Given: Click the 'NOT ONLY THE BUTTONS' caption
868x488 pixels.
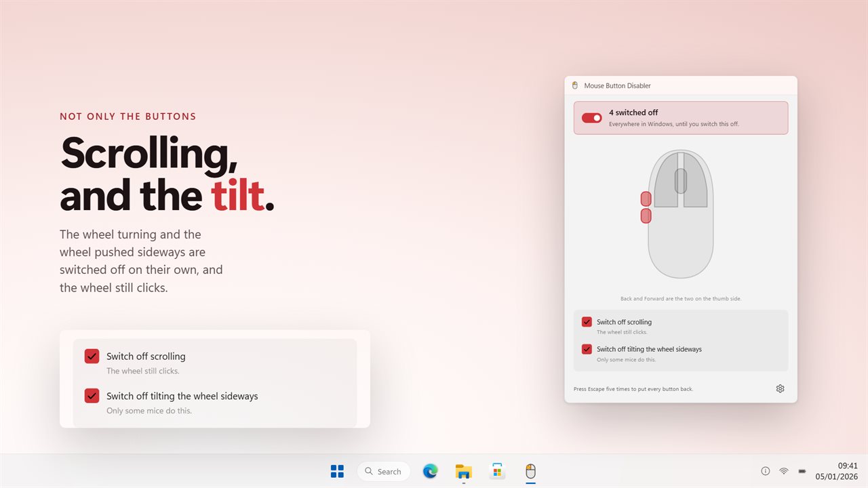Looking at the screenshot, I should 128,117.
